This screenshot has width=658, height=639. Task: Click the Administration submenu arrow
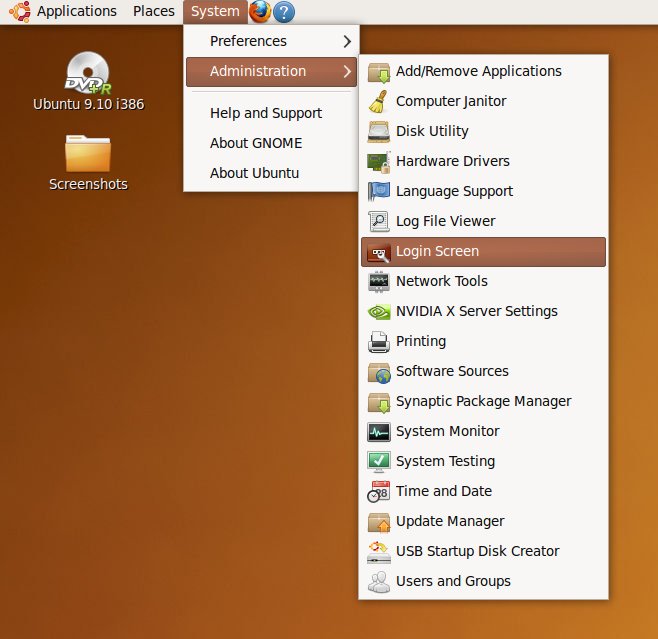coord(347,71)
